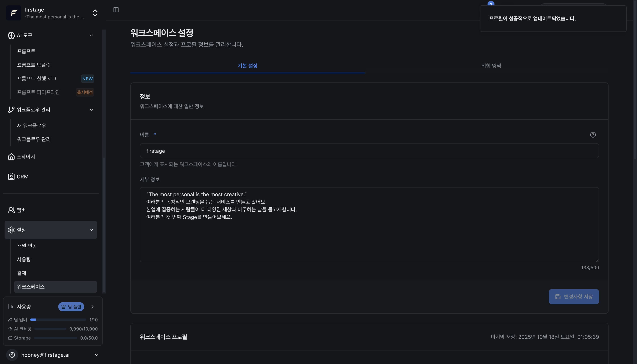Click the 멤버 people icon
The image size is (637, 364).
click(x=11, y=210)
